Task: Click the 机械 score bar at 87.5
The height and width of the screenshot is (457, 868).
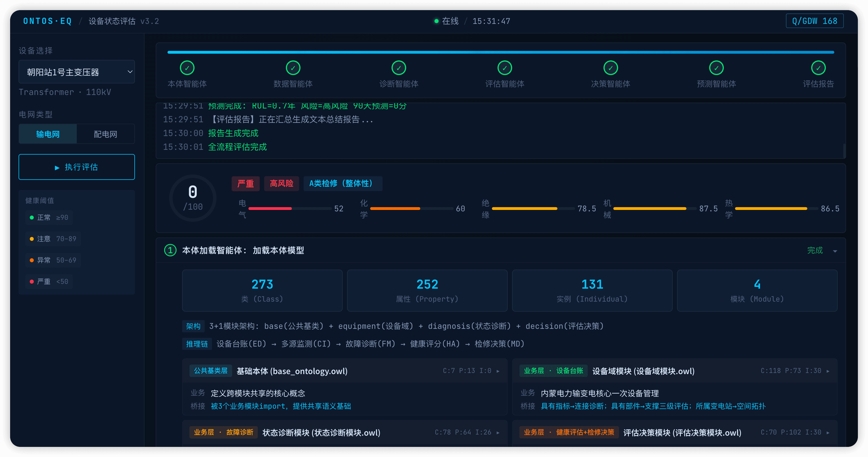Action: [655, 209]
